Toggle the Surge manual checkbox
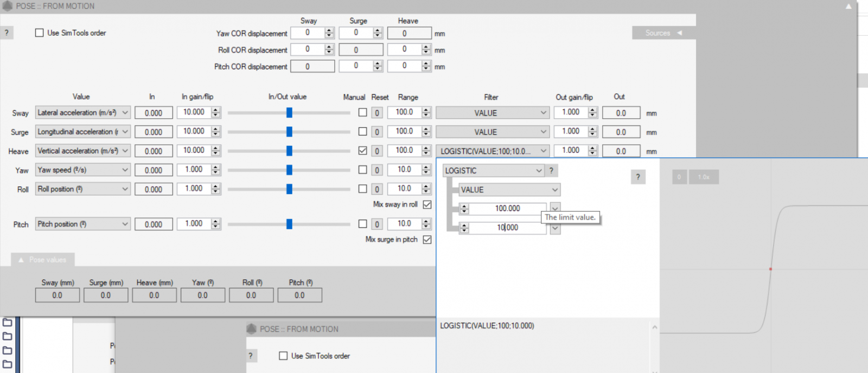 tap(363, 131)
